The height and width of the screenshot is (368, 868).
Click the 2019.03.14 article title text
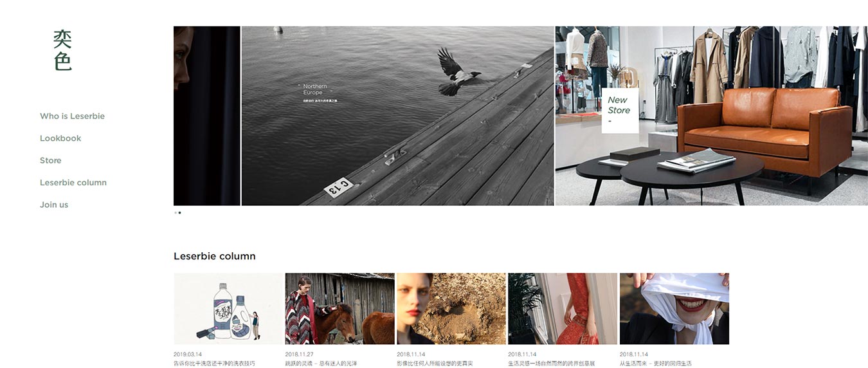pos(214,363)
